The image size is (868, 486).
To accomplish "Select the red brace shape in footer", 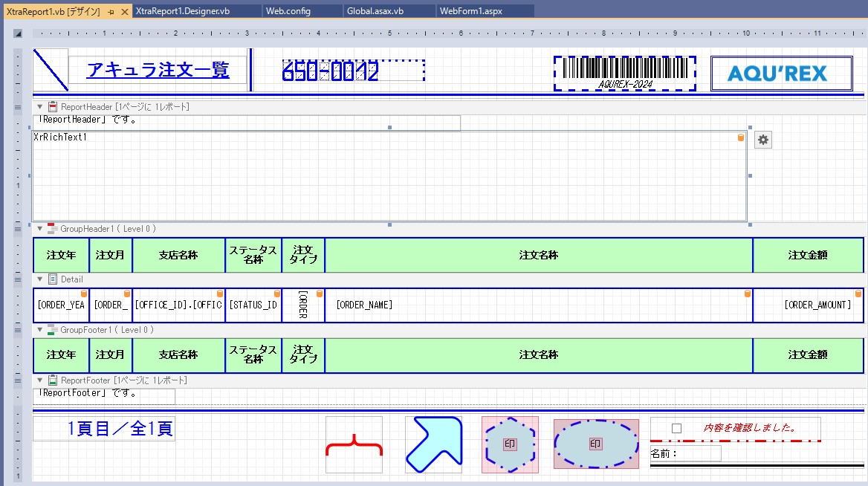I will click(354, 444).
